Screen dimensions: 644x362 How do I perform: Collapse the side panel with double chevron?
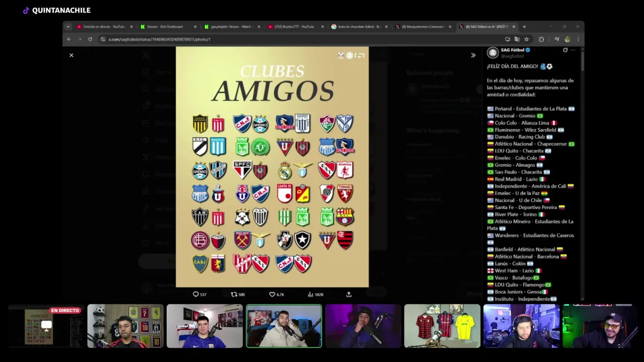[x=473, y=55]
